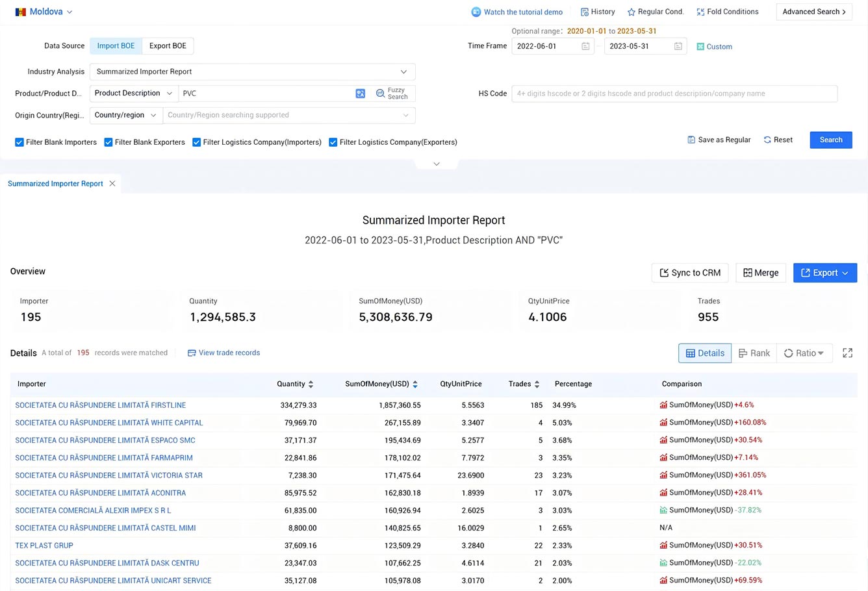Open TEX PLAST GRUP link

click(x=44, y=546)
